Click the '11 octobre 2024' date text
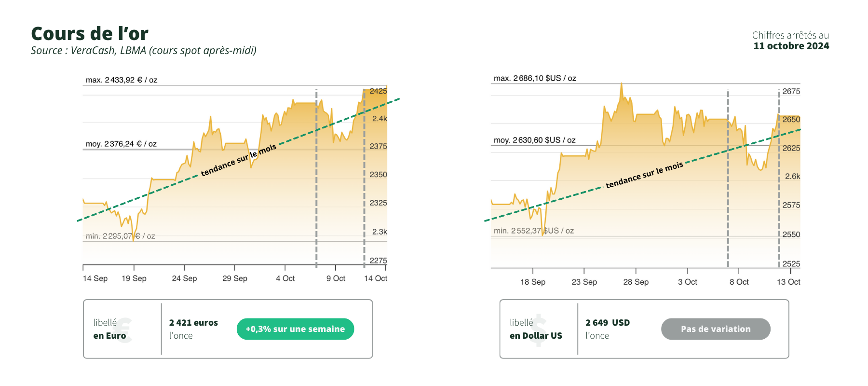 791,46
